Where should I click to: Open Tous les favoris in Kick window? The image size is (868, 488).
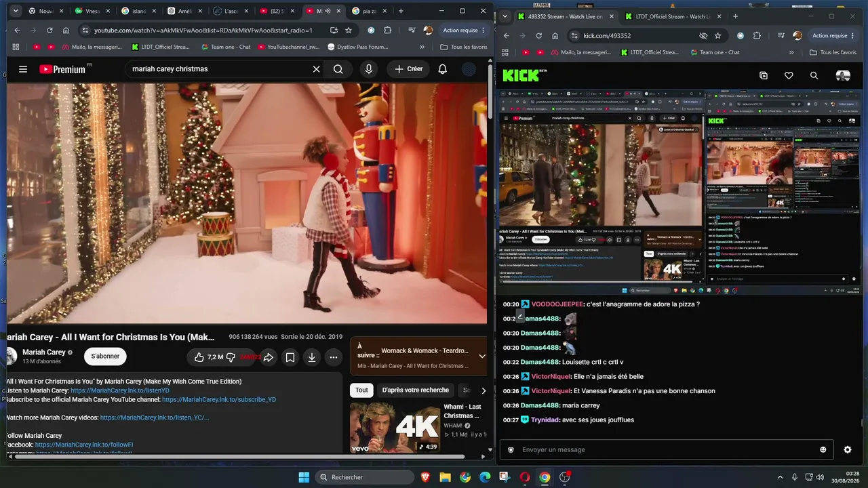[x=833, y=52]
